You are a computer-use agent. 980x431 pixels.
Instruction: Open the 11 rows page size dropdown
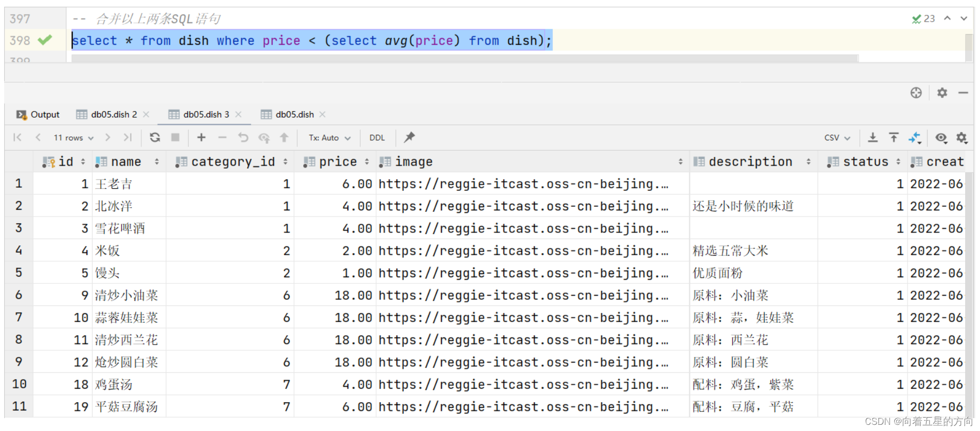[73, 137]
